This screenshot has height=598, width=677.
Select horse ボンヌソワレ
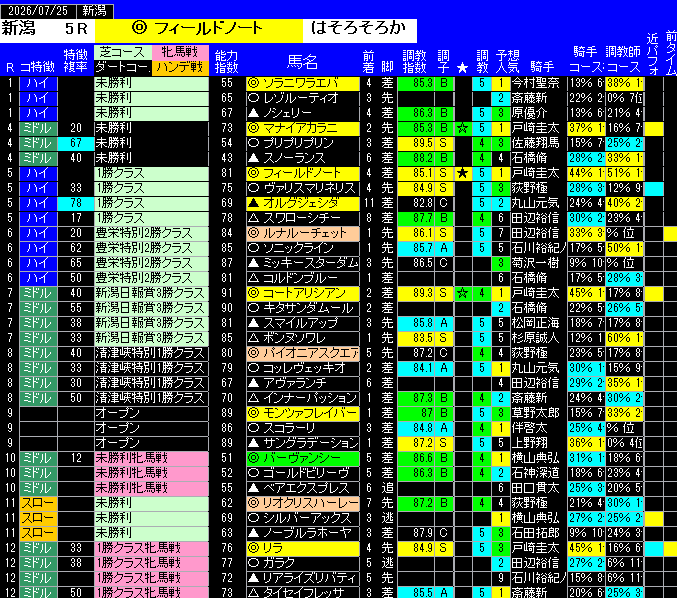(x=303, y=338)
